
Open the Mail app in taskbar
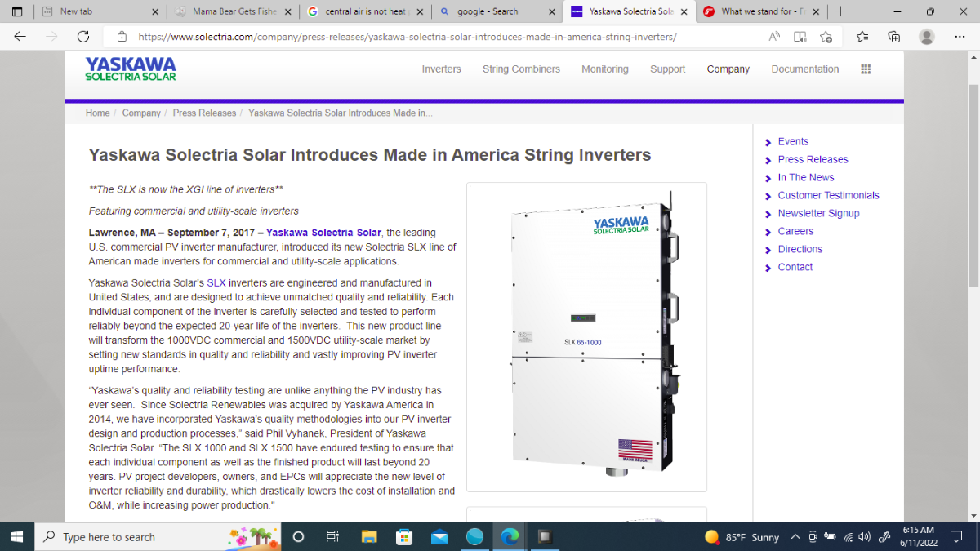(439, 536)
